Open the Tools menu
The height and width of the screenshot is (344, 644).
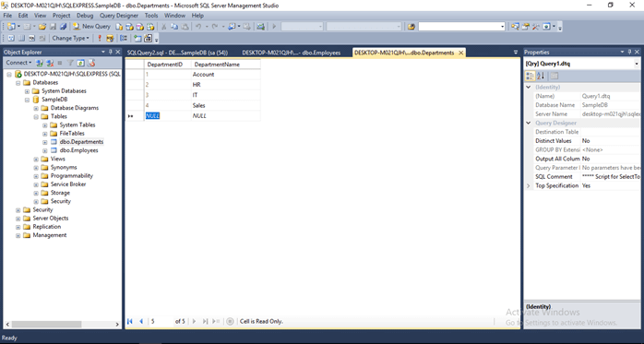tap(151, 15)
